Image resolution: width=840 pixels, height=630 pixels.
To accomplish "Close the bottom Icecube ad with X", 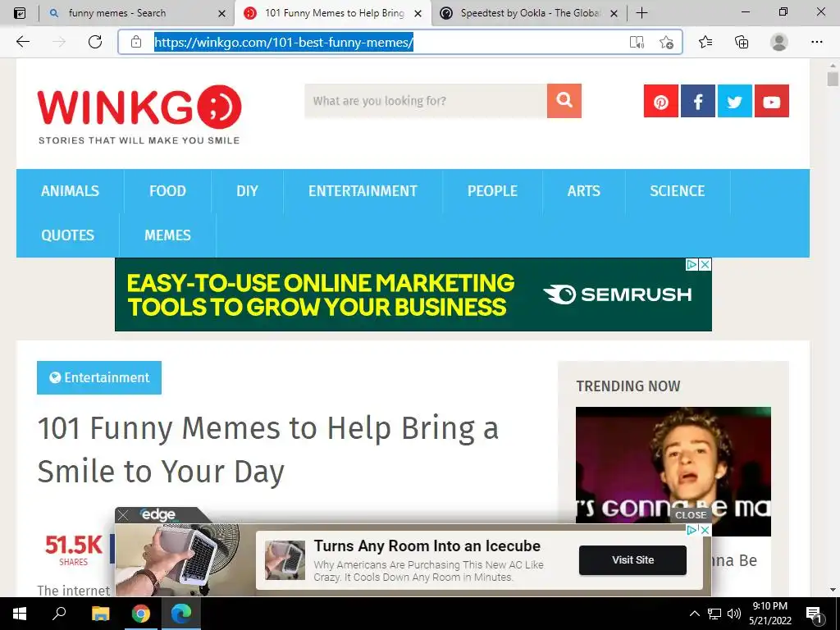I will coord(705,530).
